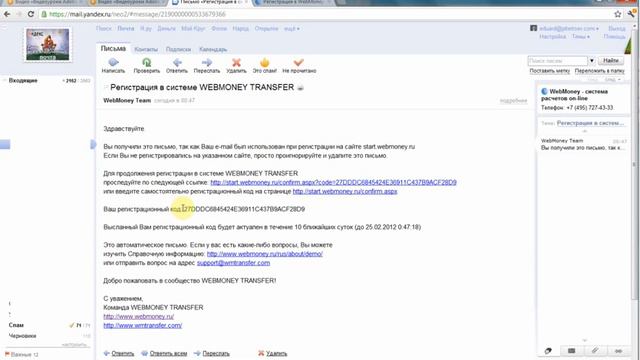
Task: Reload the page with browser refresh icon
Action: 31,14
